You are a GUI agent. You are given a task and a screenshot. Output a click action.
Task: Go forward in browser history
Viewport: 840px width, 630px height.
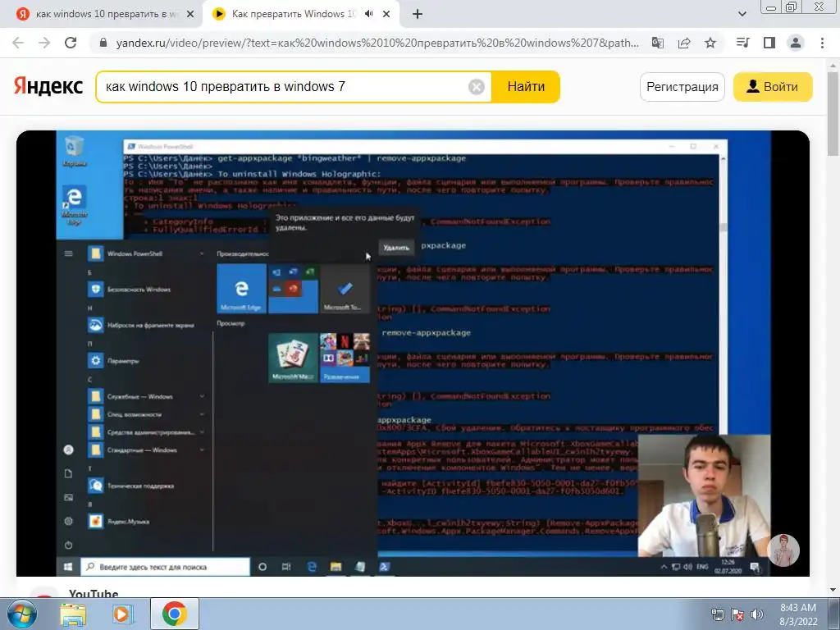[44, 43]
